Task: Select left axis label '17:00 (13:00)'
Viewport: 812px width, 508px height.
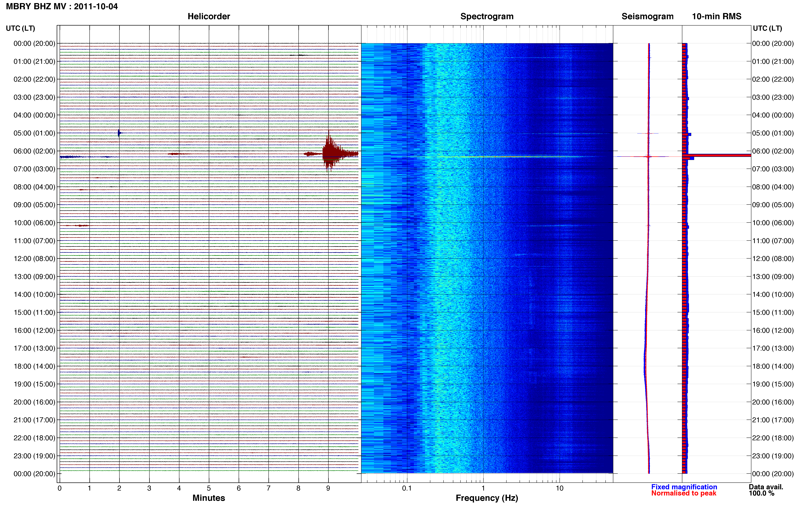Action: (x=34, y=348)
